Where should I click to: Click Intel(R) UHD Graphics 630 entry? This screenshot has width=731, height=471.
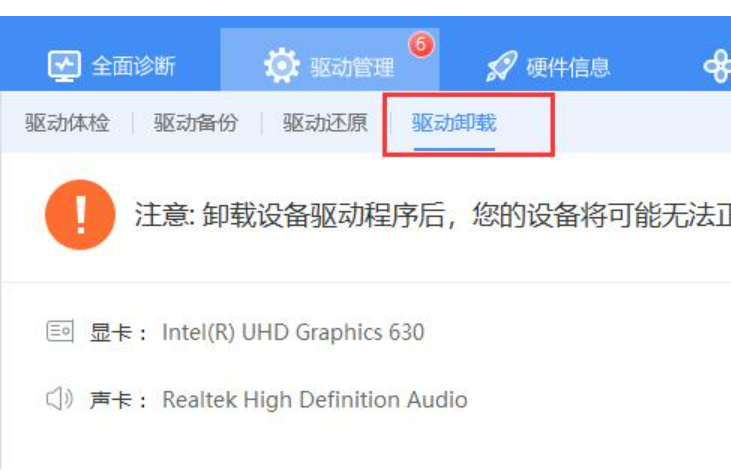pos(293,332)
